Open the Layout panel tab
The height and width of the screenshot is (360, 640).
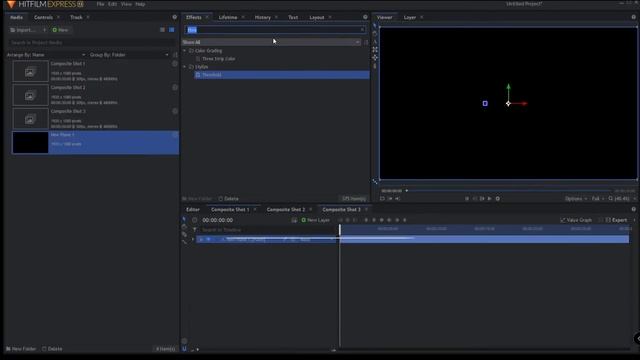(x=317, y=17)
